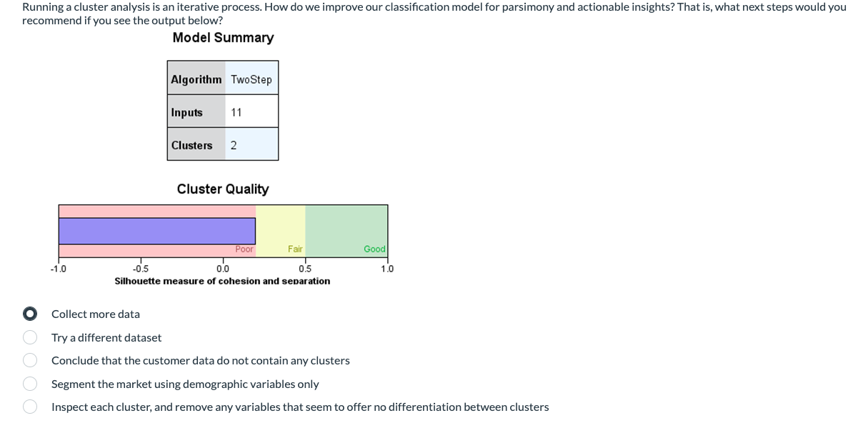868x423 pixels.
Task: Select "Conclude that the customer data do not contain any clusters"
Action: pos(30,360)
